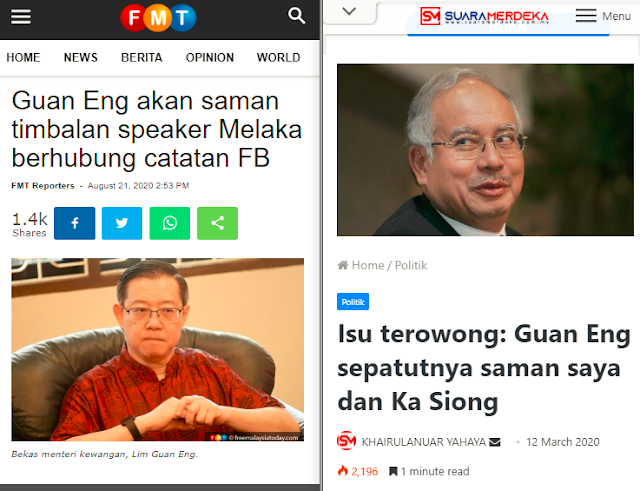Open the BERITA tab

pyautogui.click(x=142, y=58)
